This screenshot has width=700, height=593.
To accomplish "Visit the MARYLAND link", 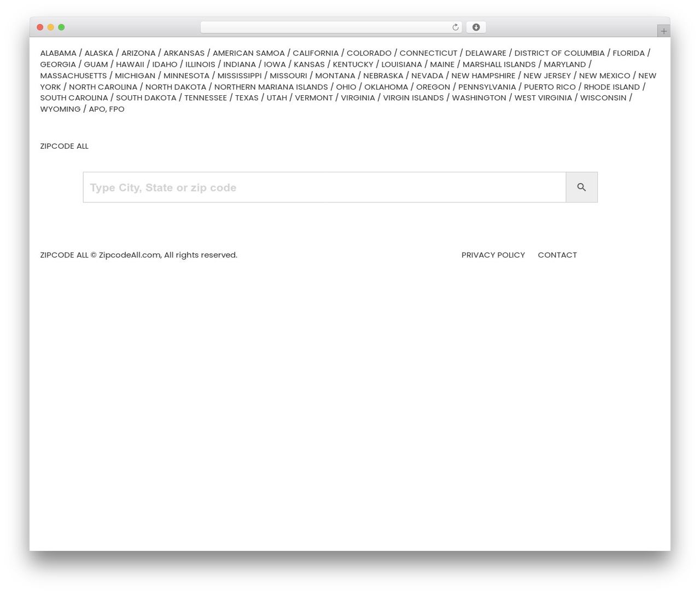I will (x=564, y=65).
